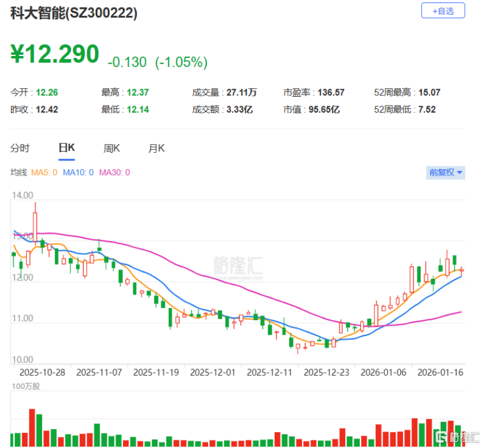Switch to the 分时 intraday tab
The image size is (484, 448).
(x=21, y=148)
